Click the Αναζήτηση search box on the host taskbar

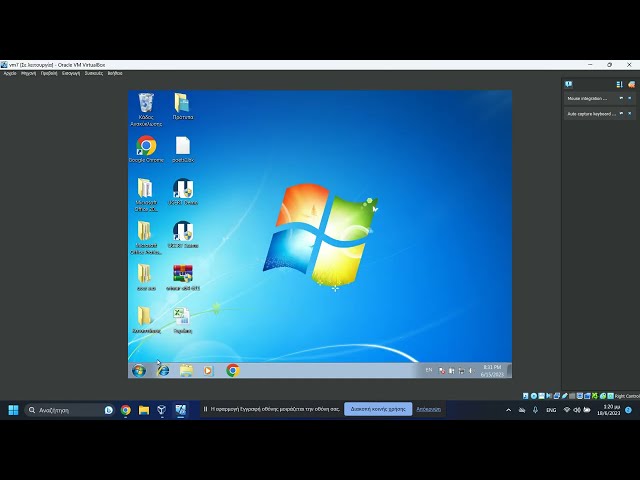[x=69, y=410]
